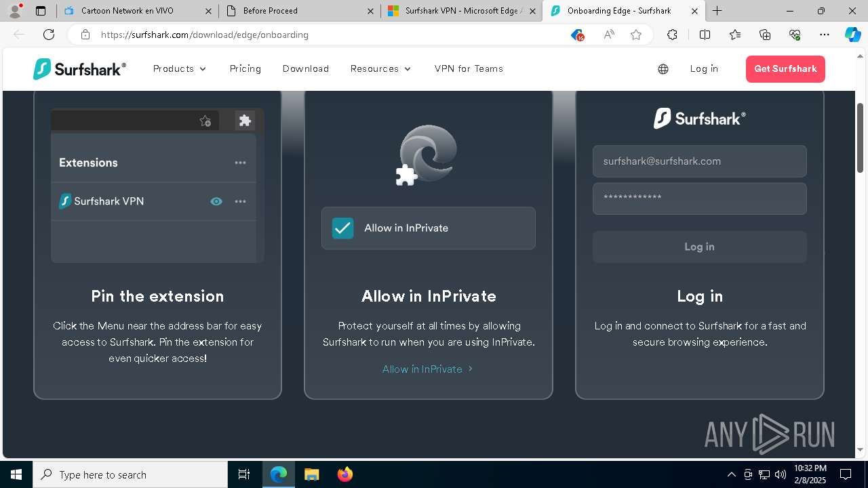Toggle the Surfshark VPN eye visibility icon
Screen dimensions: 868x488
tap(216, 201)
